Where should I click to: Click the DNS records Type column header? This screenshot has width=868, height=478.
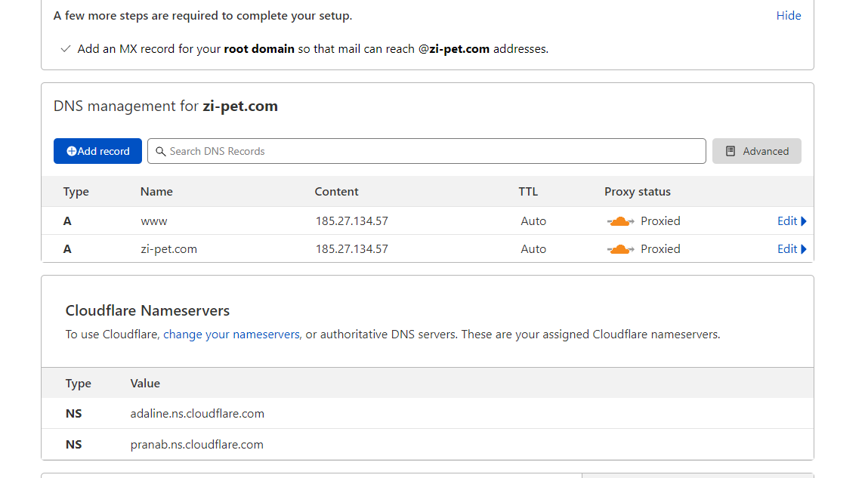point(76,192)
